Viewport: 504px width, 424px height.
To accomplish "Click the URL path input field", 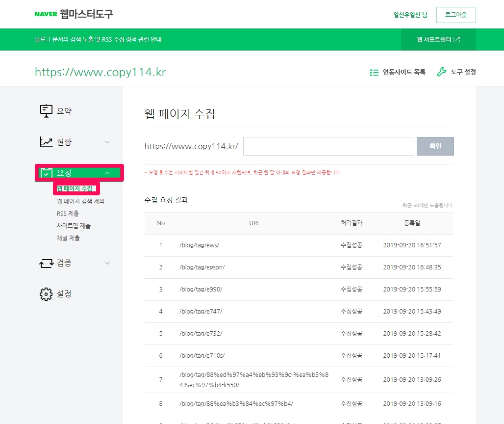I will [328, 146].
